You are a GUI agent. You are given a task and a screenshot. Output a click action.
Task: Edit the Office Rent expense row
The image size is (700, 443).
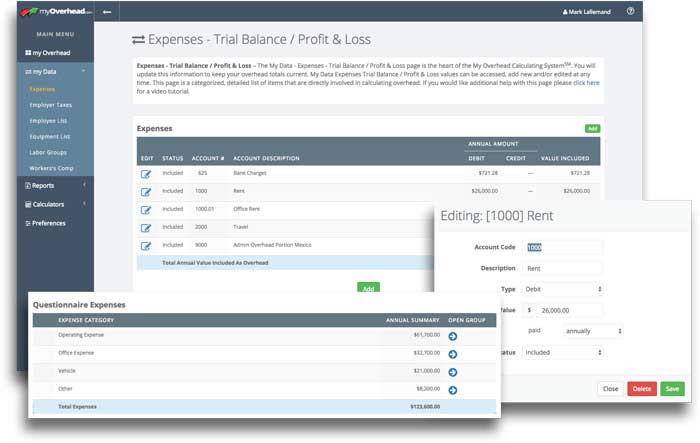(146, 210)
